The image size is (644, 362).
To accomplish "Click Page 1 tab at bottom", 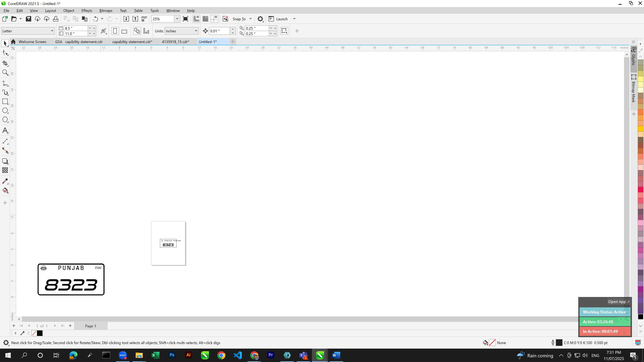I will click(91, 326).
